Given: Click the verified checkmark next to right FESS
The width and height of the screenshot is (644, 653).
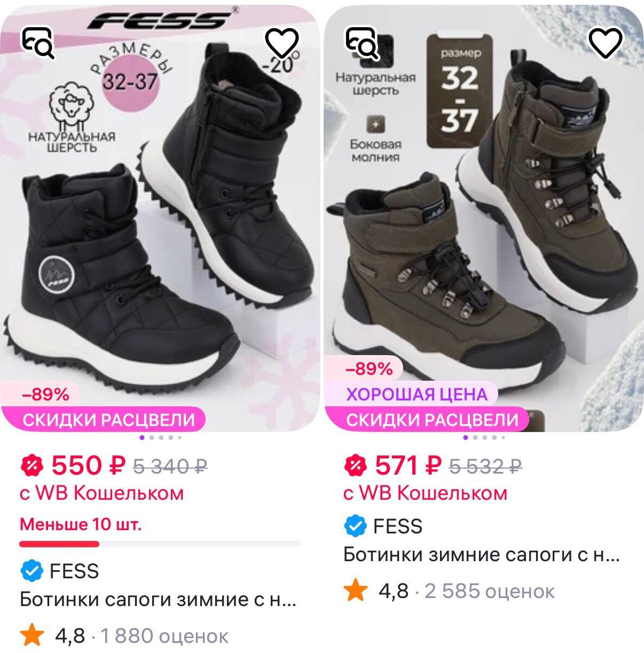Looking at the screenshot, I should click(355, 526).
